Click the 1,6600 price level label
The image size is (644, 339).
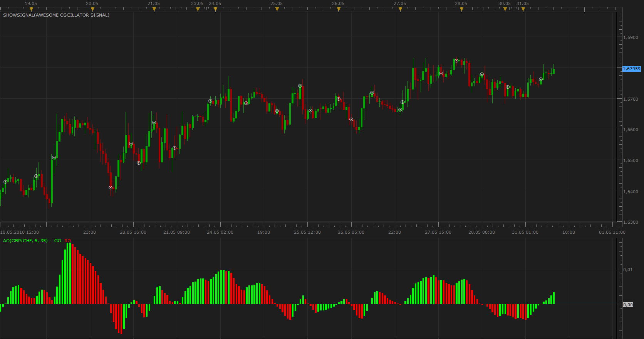click(x=631, y=130)
